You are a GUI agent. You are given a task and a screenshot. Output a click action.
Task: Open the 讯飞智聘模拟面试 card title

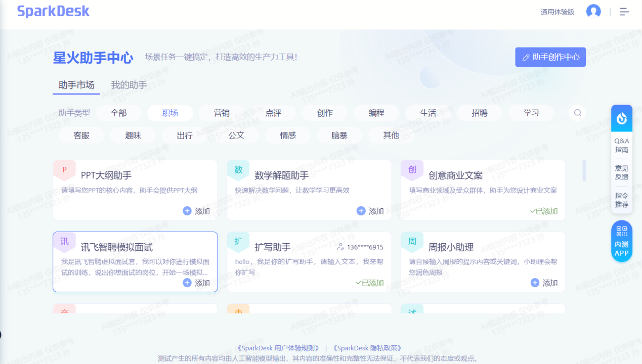pos(117,247)
